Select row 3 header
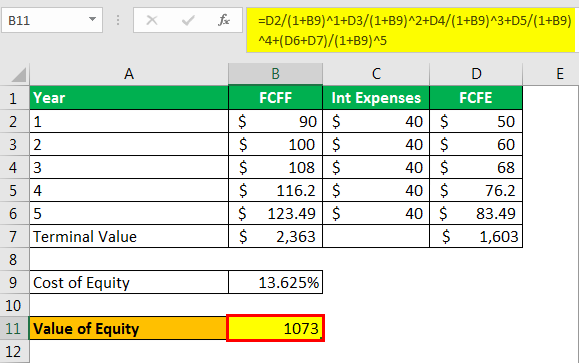This screenshot has height=363, width=579. [x=13, y=144]
